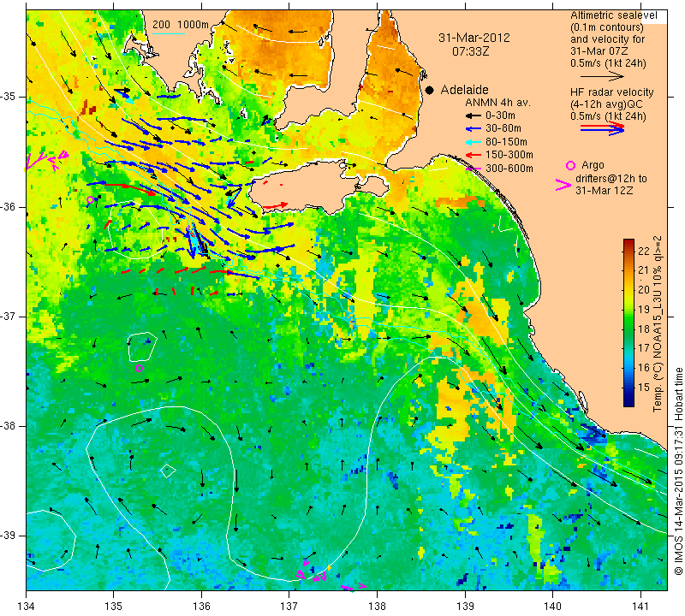Click the Argo float circle near 37.5S
Screen dimensions: 685x616
tap(139, 368)
